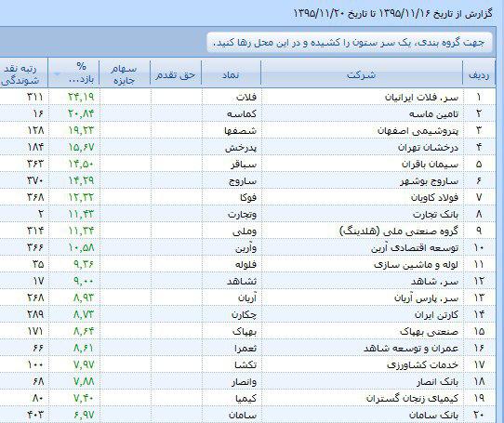This screenshot has height=423, width=504.
Task: Click symbol کماسه
Action: (x=242, y=113)
